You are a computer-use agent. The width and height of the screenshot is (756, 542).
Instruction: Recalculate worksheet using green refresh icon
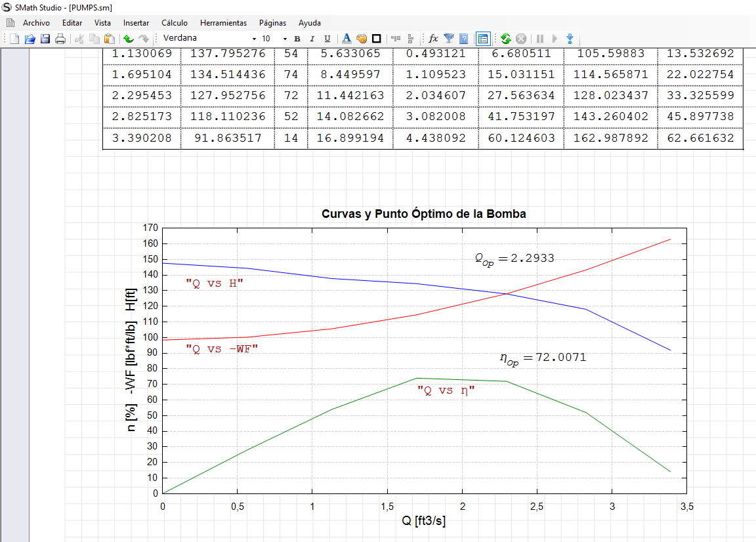tap(505, 39)
